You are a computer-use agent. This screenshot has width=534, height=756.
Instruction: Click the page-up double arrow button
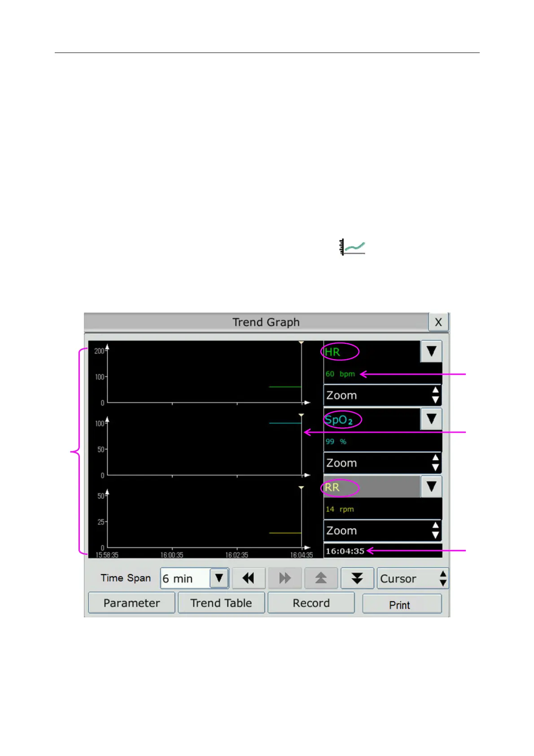pos(320,578)
